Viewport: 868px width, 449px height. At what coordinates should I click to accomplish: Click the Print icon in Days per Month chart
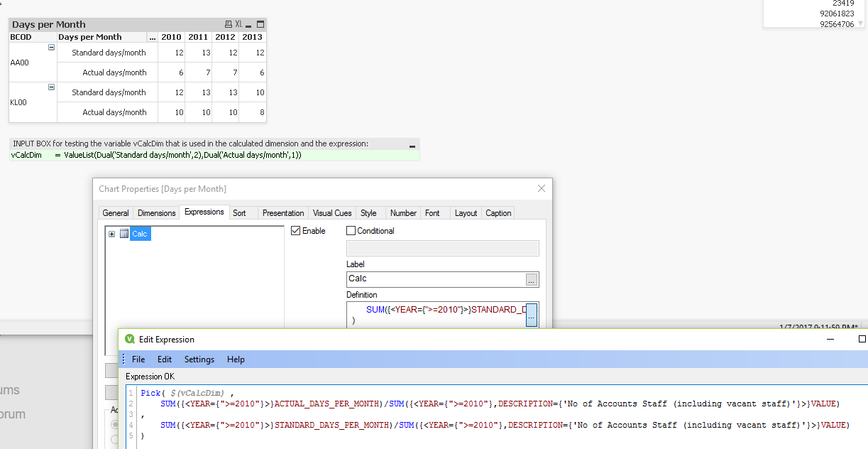(228, 24)
